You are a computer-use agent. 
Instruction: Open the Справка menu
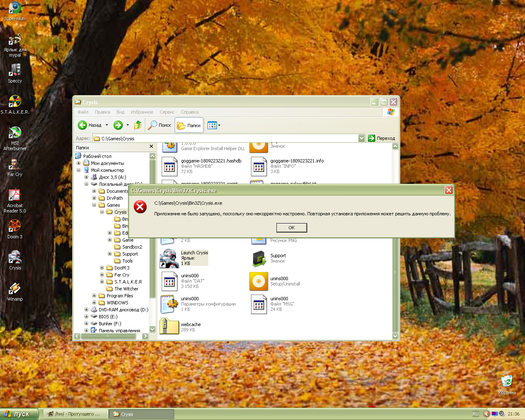[x=189, y=112]
